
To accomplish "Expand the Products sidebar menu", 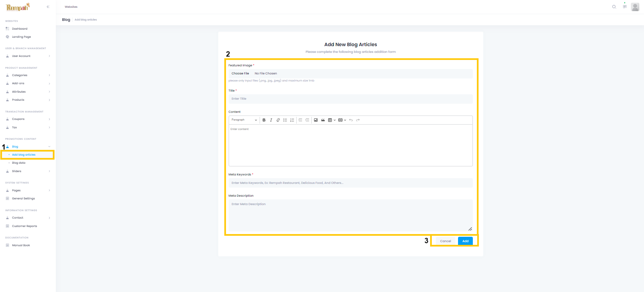I will pyautogui.click(x=28, y=100).
